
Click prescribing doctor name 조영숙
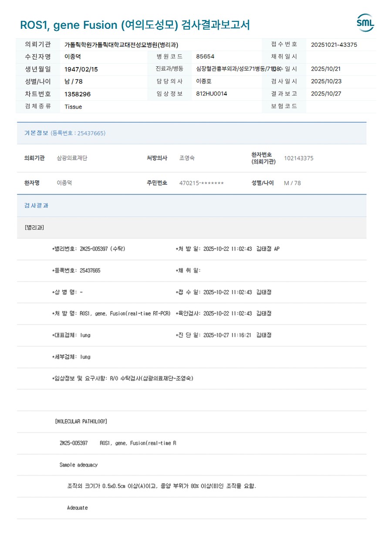pyautogui.click(x=187, y=158)
